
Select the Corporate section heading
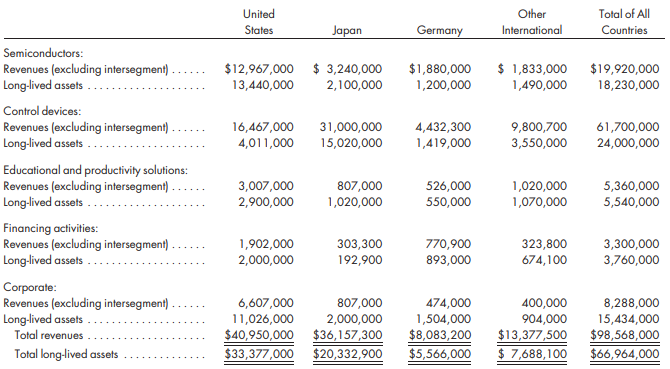click(x=30, y=287)
